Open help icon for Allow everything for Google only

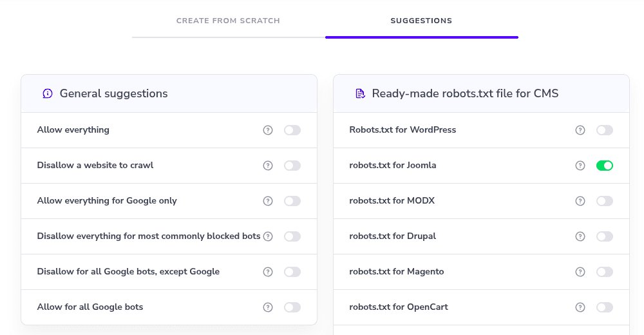(268, 201)
